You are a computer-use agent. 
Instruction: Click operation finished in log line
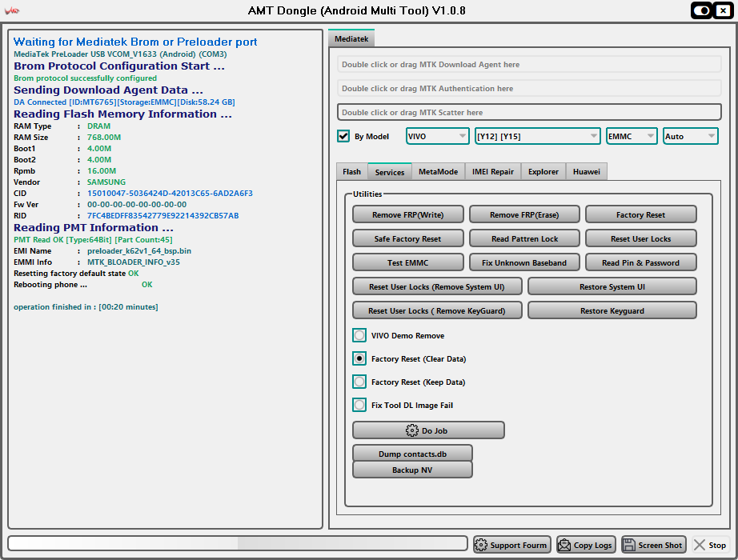[86, 307]
